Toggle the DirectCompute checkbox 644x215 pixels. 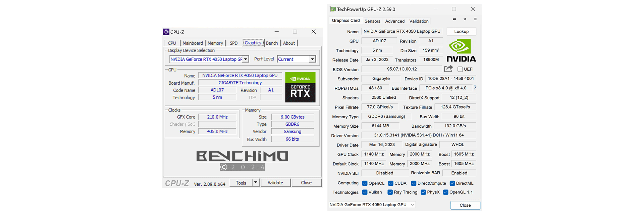[x=414, y=183]
